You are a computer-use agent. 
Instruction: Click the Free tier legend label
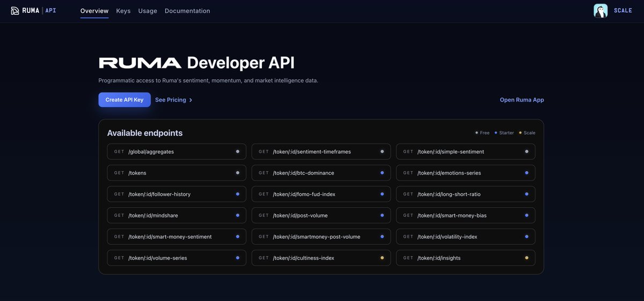point(485,133)
